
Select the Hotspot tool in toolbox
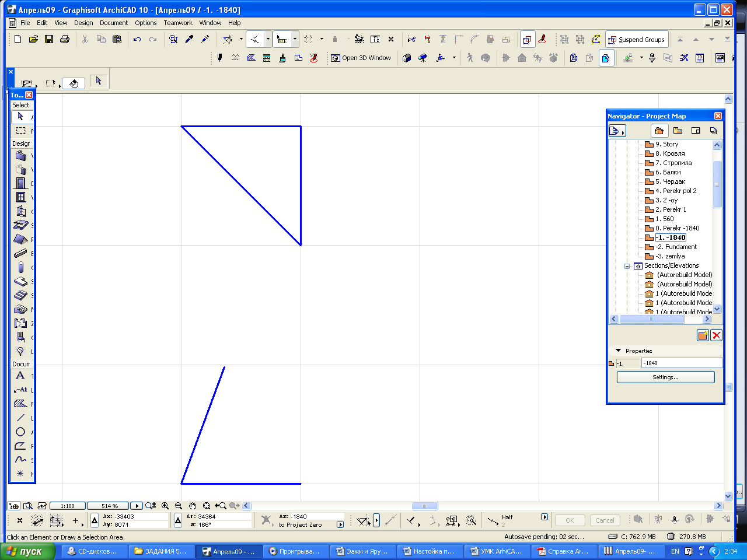(20, 474)
